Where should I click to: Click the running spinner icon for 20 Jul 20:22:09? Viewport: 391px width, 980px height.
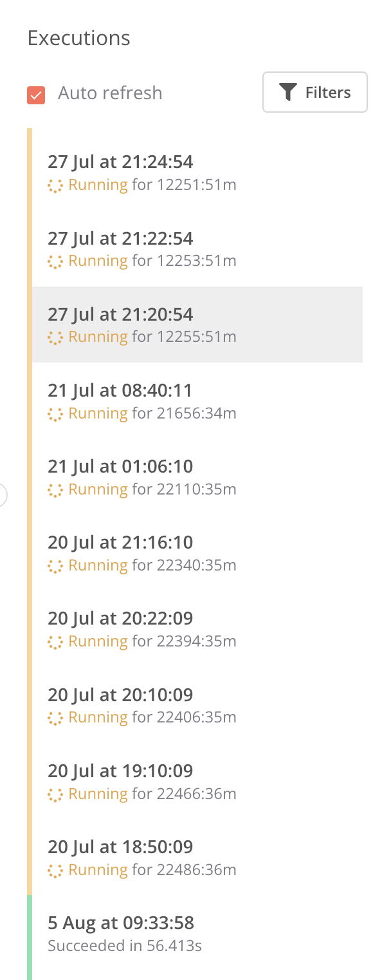[x=55, y=642]
